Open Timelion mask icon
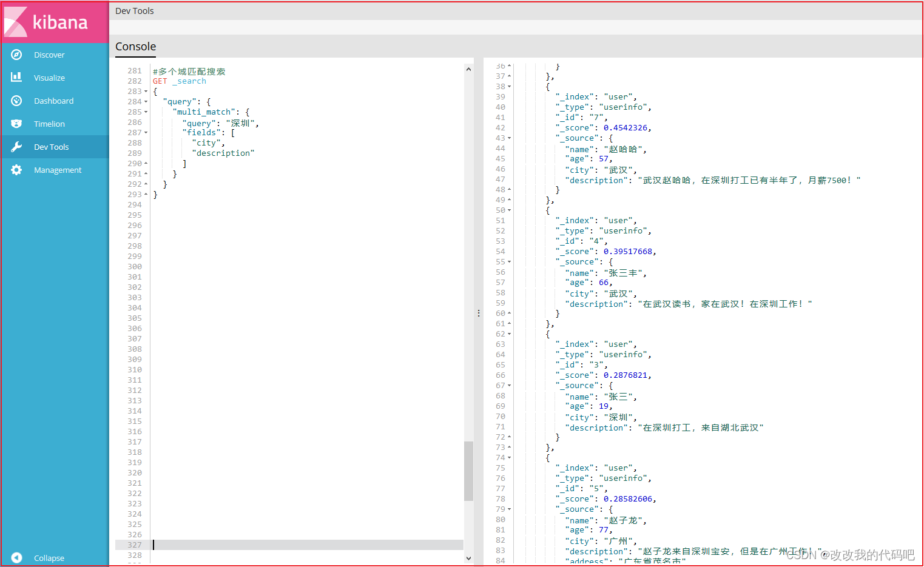Viewport: 924px width, 567px height. point(16,124)
